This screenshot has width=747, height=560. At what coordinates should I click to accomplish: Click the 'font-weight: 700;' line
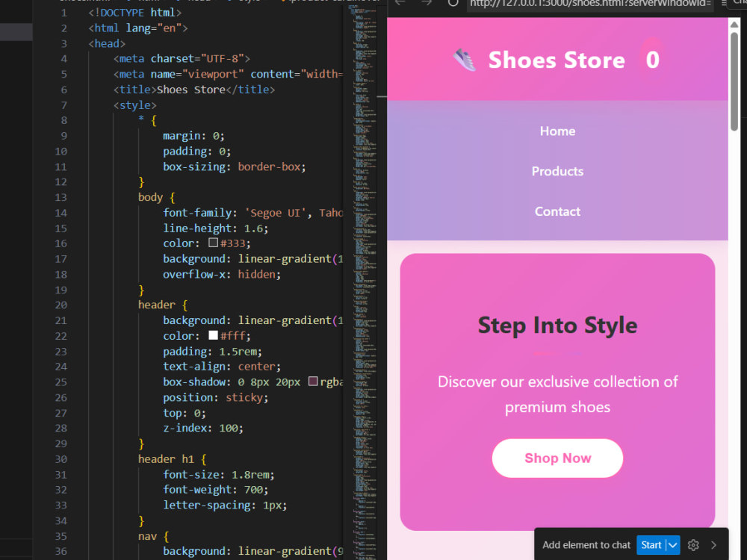click(x=215, y=490)
